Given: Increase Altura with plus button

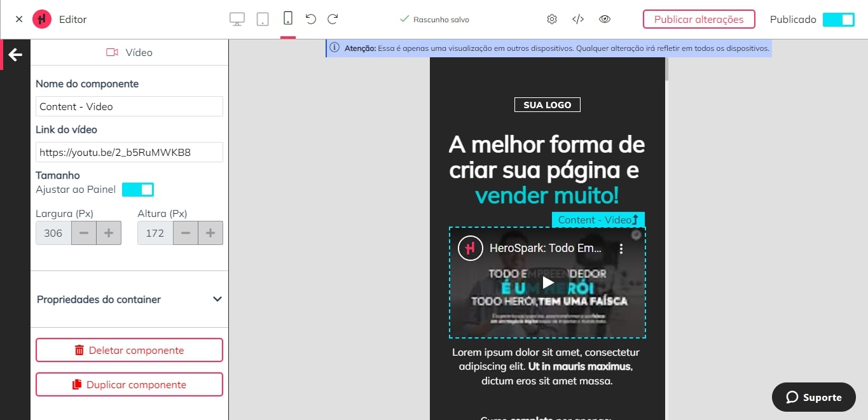Looking at the screenshot, I should pyautogui.click(x=210, y=233).
